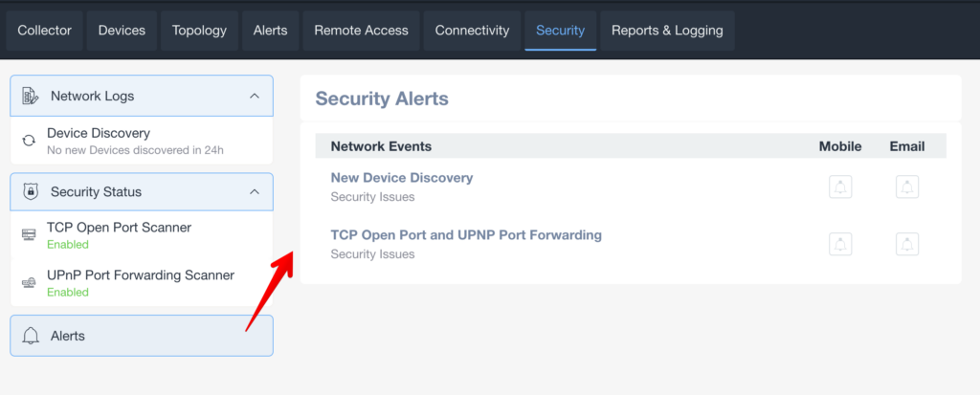Click the Alerts bell icon in sidebar
The image size is (980, 395).
tap(31, 336)
